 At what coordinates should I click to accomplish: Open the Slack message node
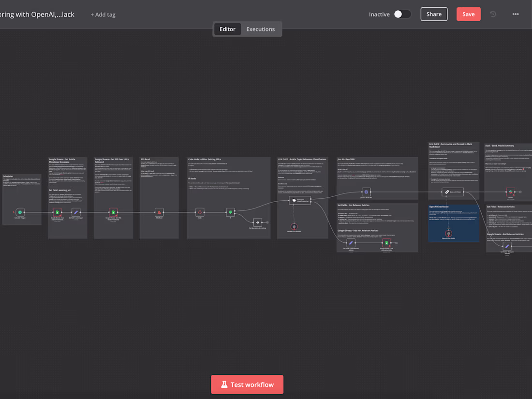[x=510, y=192]
